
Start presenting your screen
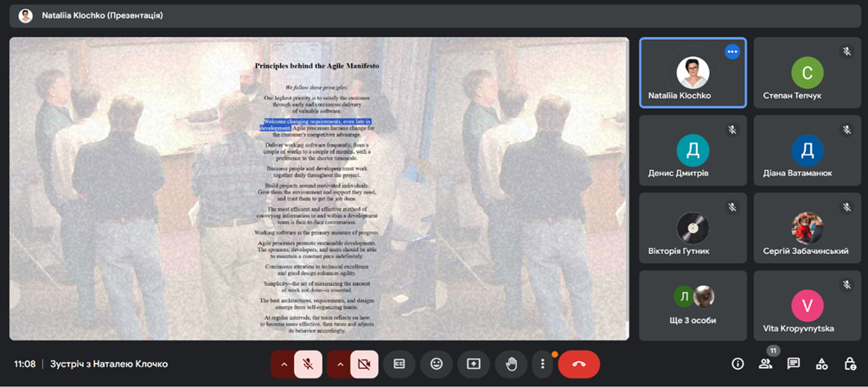pyautogui.click(x=474, y=365)
